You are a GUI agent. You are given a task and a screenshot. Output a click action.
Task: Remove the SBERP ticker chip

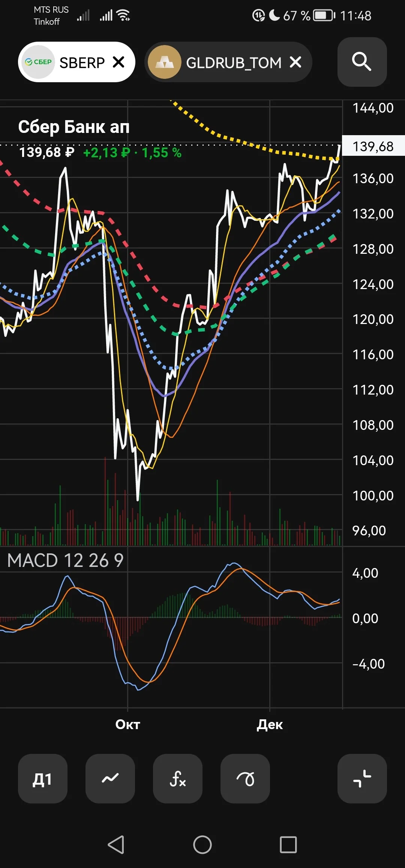point(118,62)
